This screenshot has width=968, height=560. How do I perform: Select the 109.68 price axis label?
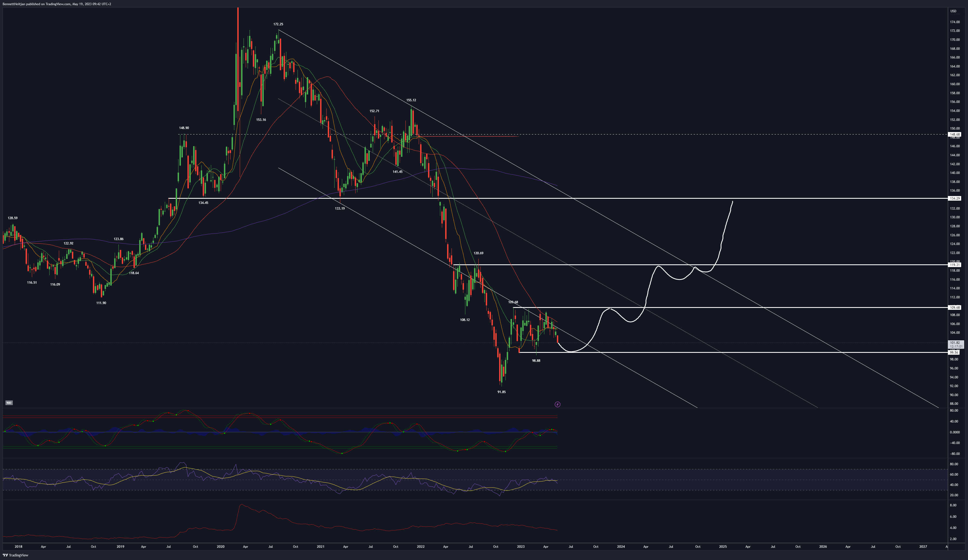pos(955,307)
